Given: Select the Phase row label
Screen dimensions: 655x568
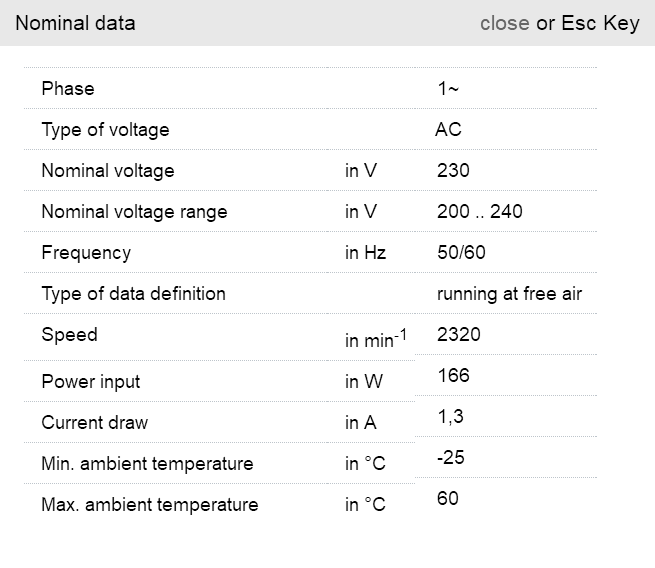Looking at the screenshot, I should pos(68,89).
